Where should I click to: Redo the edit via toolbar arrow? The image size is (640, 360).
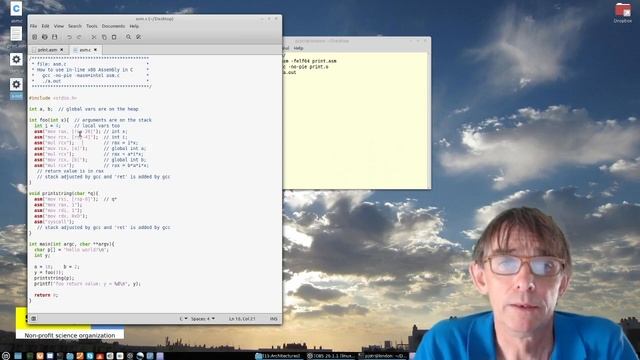[79, 37]
